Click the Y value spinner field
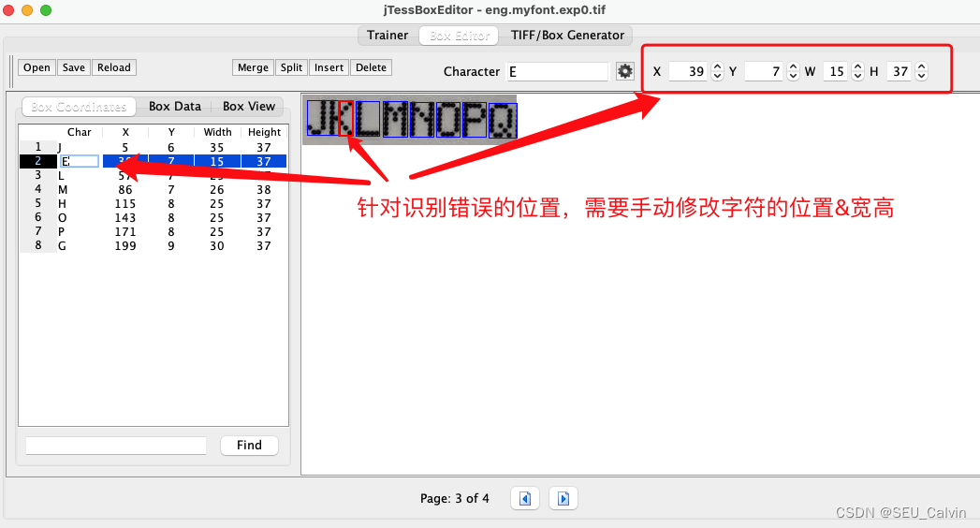 click(x=765, y=72)
